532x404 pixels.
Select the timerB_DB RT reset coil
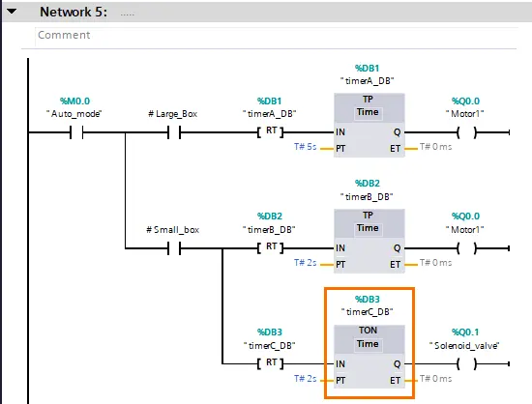point(271,247)
